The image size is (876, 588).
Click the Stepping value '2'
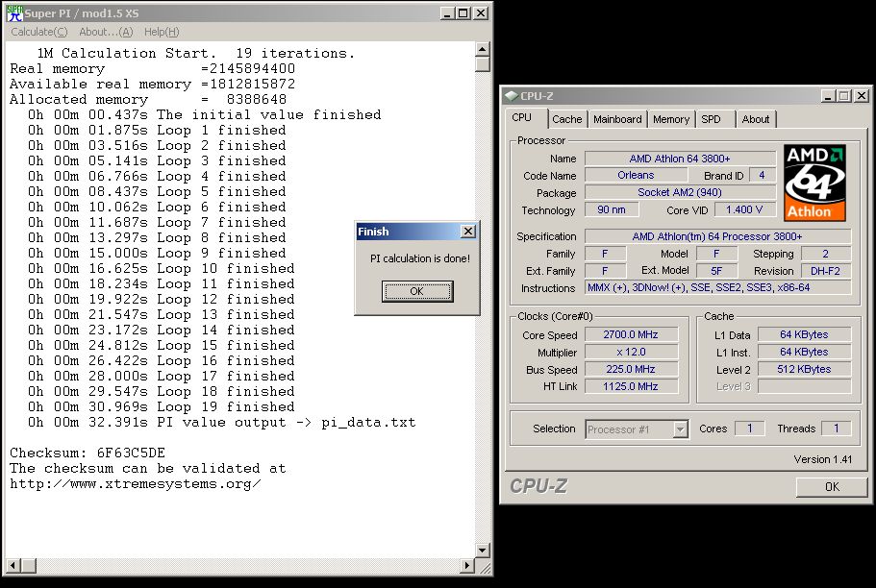click(x=826, y=254)
